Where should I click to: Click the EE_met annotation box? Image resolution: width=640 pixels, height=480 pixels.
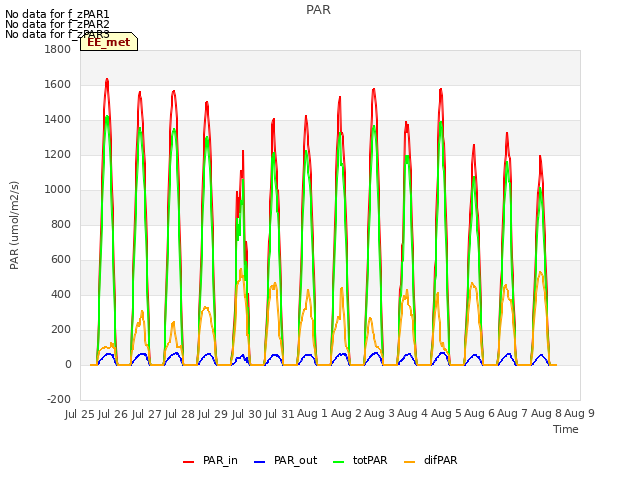[x=109, y=42]
